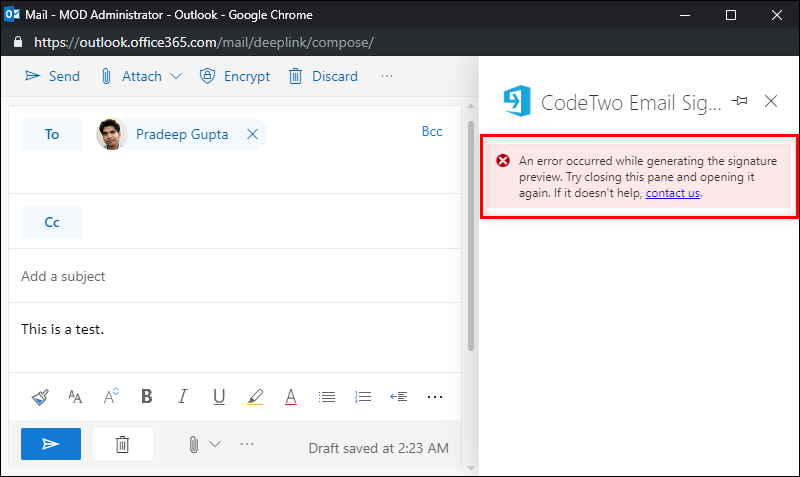Select the Pradeep Gupta recipient chip
This screenshot has height=477, width=800.
pos(182,134)
